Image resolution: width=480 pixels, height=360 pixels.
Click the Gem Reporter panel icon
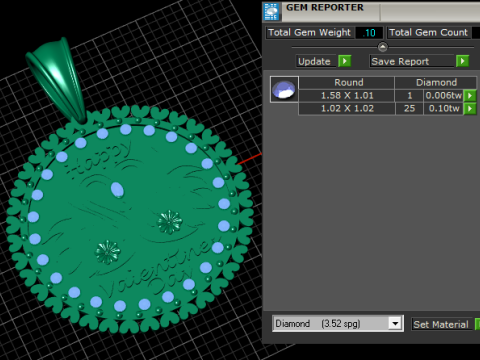(x=272, y=11)
